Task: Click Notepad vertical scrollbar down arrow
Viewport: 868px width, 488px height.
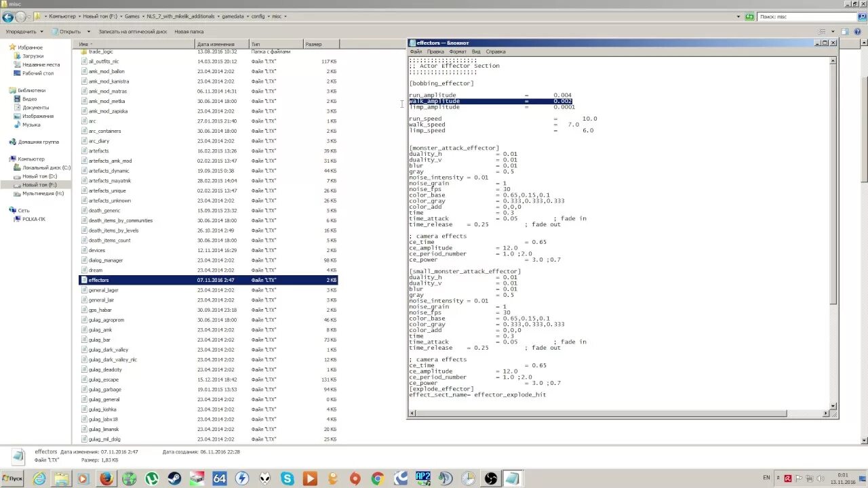Action: tap(833, 405)
